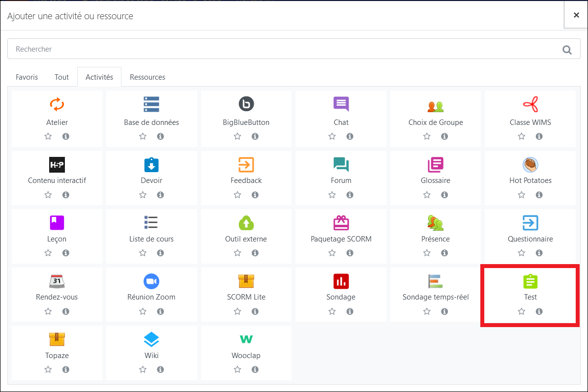The width and height of the screenshot is (588, 392).
Task: Switch to the Favoris tab
Action: (27, 77)
